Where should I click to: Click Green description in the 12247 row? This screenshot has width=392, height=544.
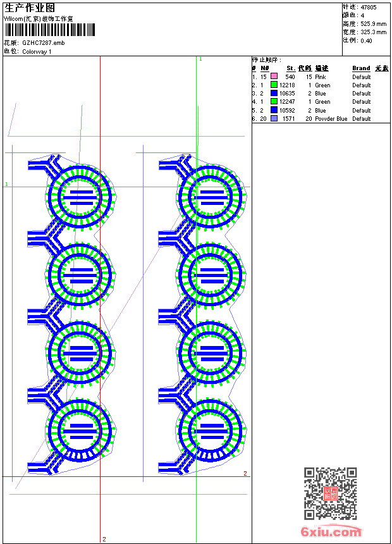pos(322,102)
